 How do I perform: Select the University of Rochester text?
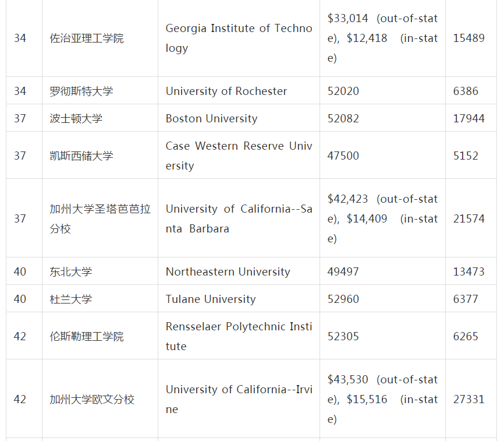[x=226, y=91]
